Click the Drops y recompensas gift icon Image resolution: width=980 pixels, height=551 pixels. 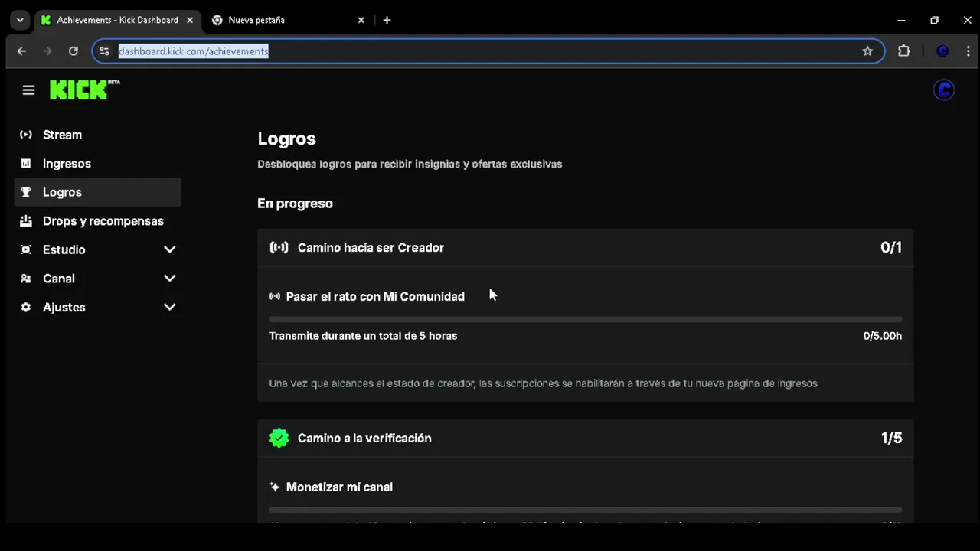point(26,221)
